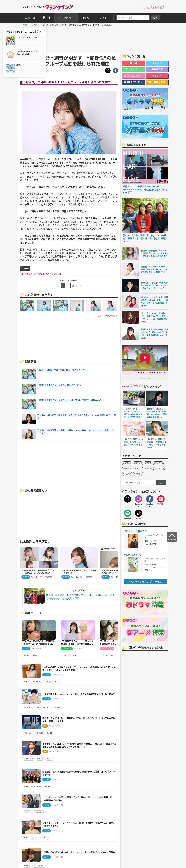This screenshot has height=868, width=186.
Task: Play the YouTube video in the sidebar
Action: (145, 358)
